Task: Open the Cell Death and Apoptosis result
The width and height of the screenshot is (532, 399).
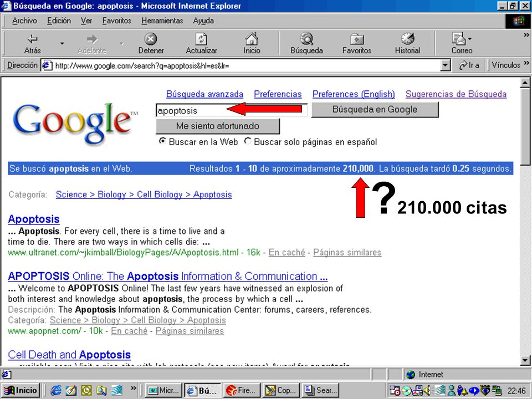Action: tap(69, 355)
